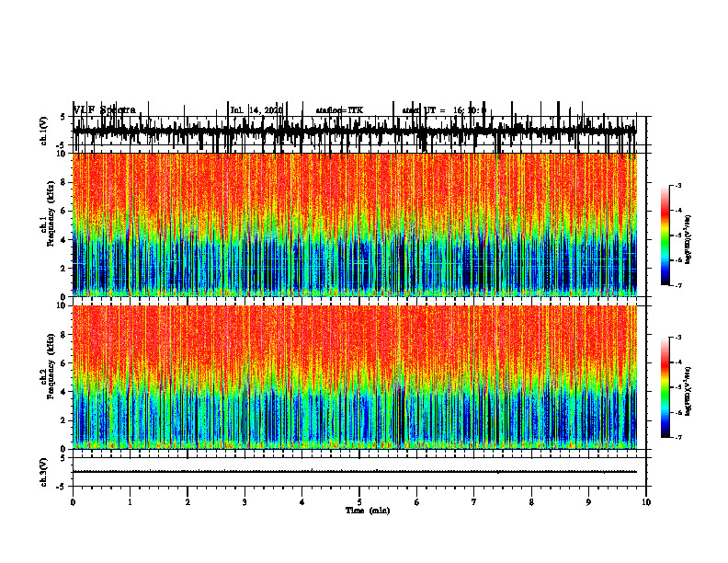Click tick "3" on the time axis
This screenshot has height=563, width=728.
click(245, 502)
